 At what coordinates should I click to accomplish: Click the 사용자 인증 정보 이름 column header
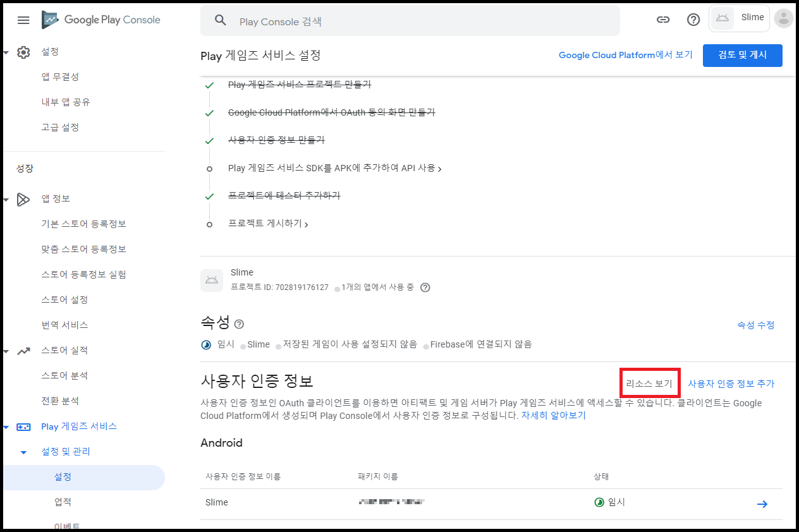243,476
